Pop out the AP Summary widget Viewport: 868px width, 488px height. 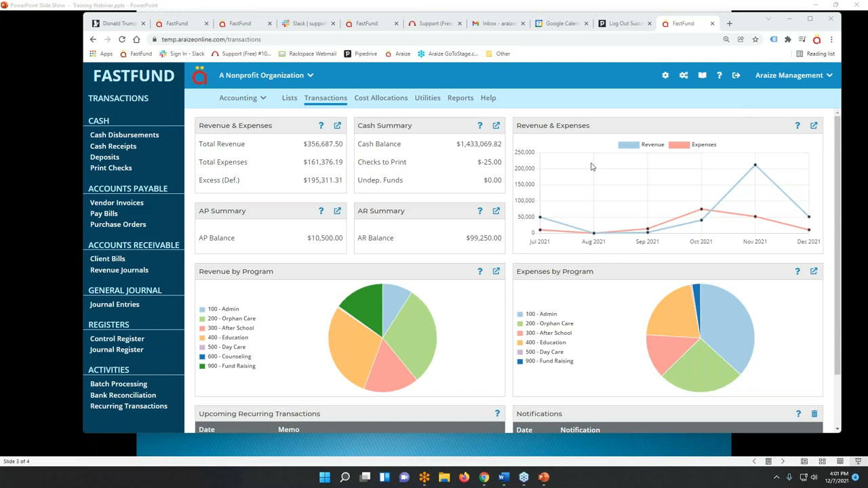pos(338,211)
